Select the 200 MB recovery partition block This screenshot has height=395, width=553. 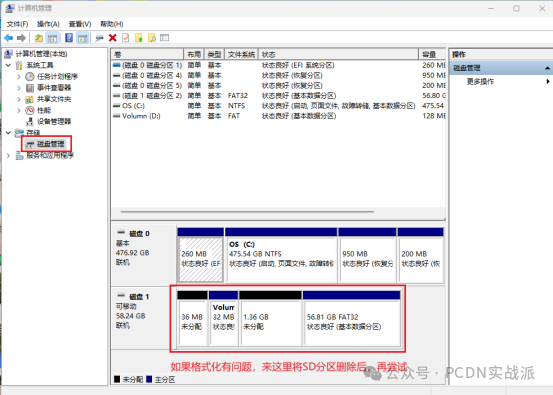[420, 255]
